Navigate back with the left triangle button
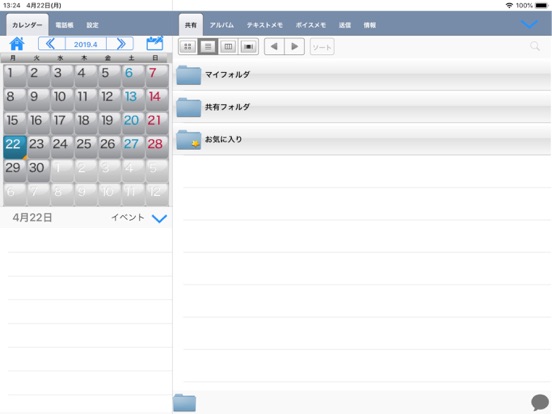This screenshot has height=414, width=552. pyautogui.click(x=274, y=46)
